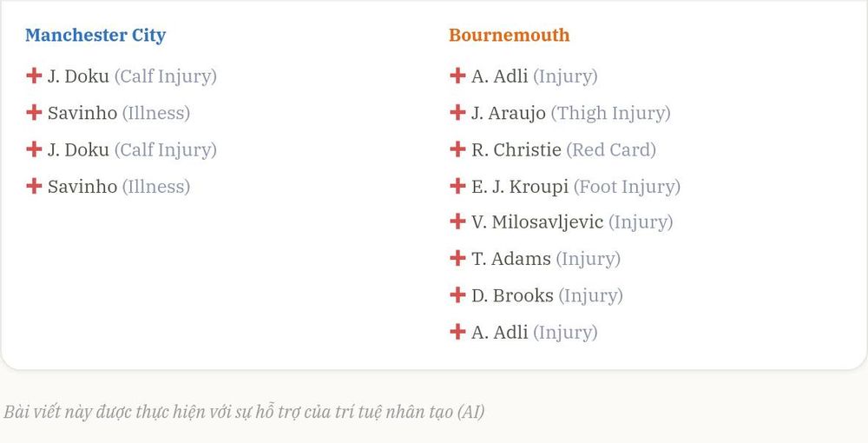Click the red cross icon beside J. Araujo
Viewport: 868px width, 443px height.
(457, 112)
